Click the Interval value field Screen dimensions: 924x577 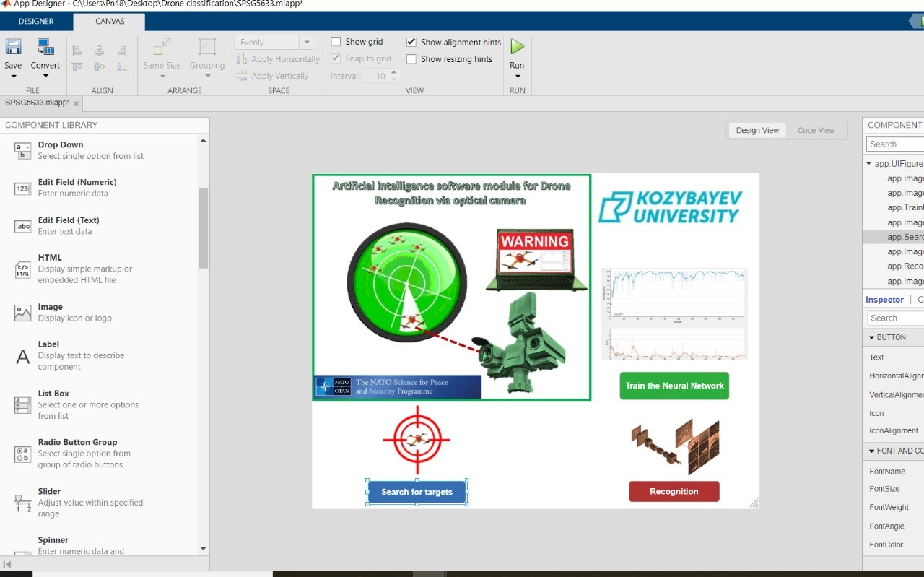(x=375, y=76)
